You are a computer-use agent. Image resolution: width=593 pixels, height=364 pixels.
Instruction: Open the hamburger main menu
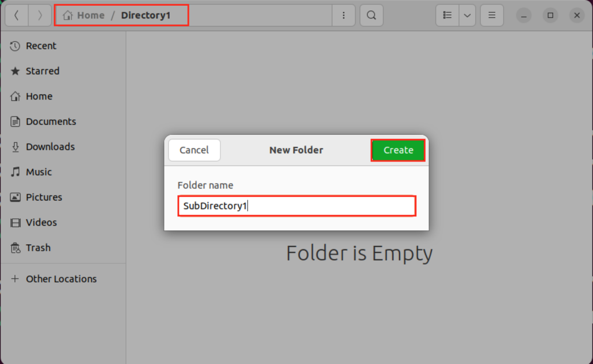[492, 16]
